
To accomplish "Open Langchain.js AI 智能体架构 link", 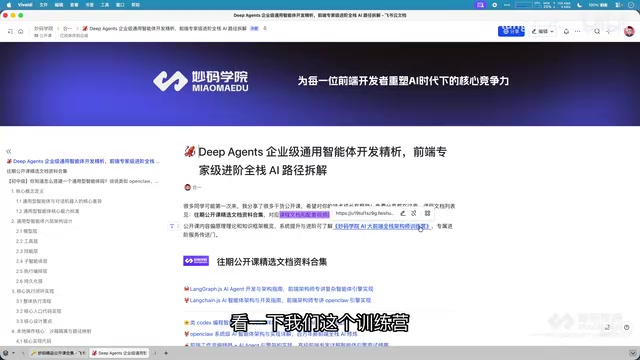I will pyautogui.click(x=280, y=300).
